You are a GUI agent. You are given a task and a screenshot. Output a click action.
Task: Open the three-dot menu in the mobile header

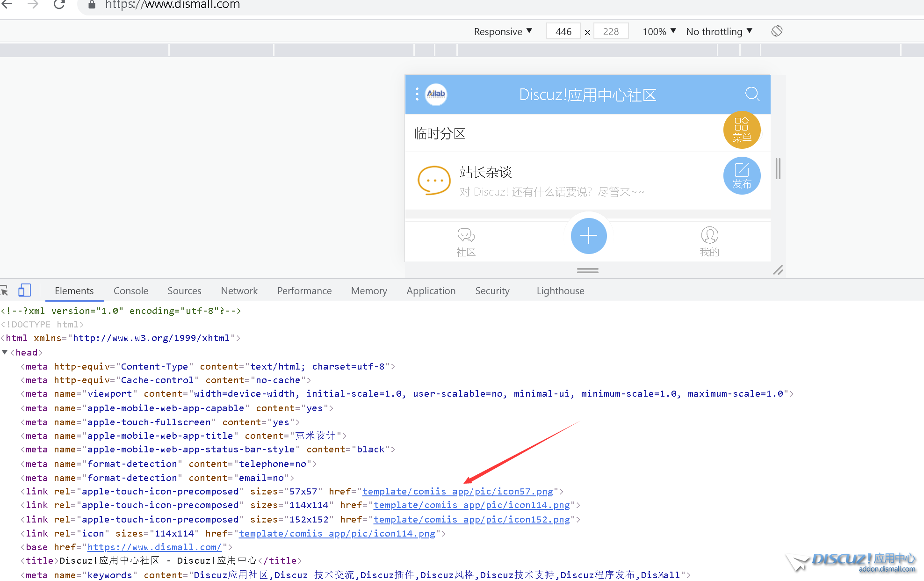417,94
